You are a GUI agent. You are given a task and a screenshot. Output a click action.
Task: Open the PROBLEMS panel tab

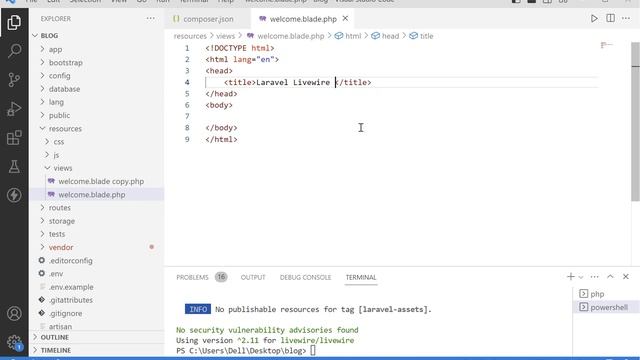click(x=202, y=277)
